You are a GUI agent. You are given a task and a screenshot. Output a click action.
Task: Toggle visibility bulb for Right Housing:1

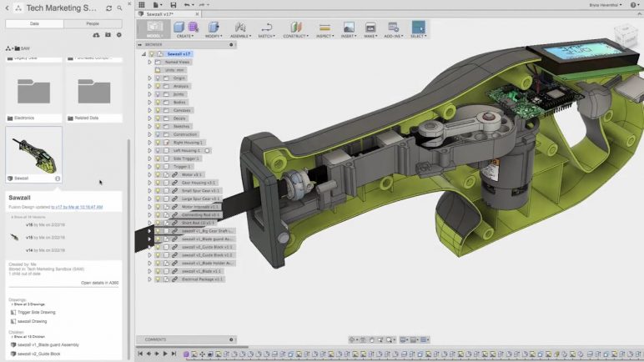pos(158,142)
